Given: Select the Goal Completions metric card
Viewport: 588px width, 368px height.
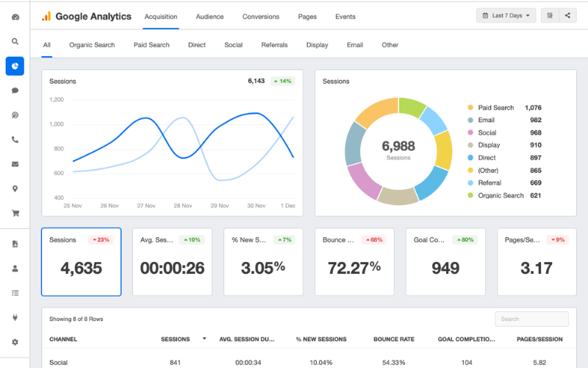Looking at the screenshot, I should (445, 262).
